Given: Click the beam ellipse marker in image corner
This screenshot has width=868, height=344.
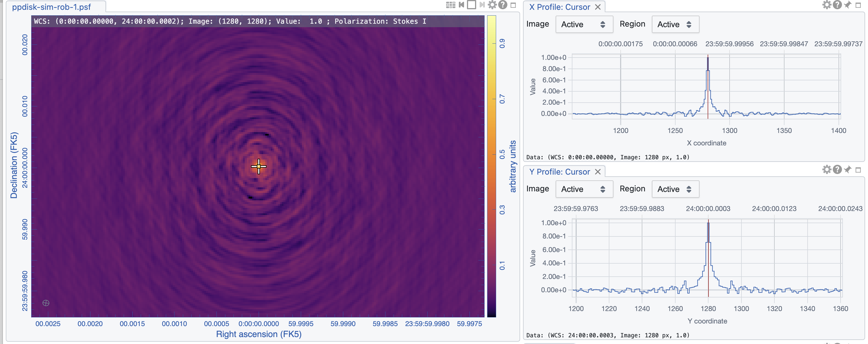Looking at the screenshot, I should coord(46,303).
